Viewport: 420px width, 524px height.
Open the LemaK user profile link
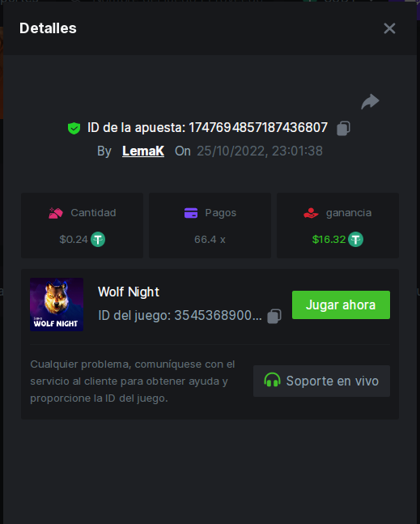pyautogui.click(x=143, y=151)
